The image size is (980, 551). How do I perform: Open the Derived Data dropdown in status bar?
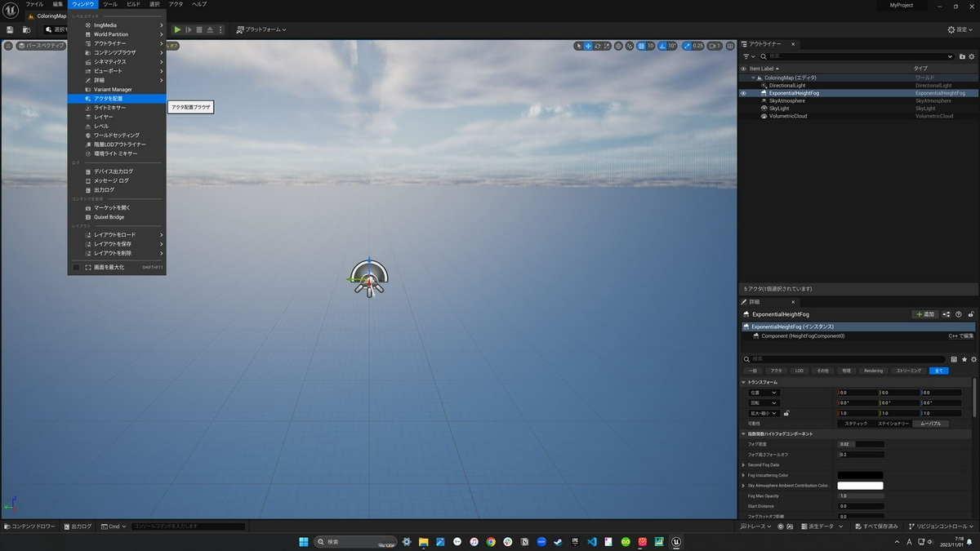(823, 527)
